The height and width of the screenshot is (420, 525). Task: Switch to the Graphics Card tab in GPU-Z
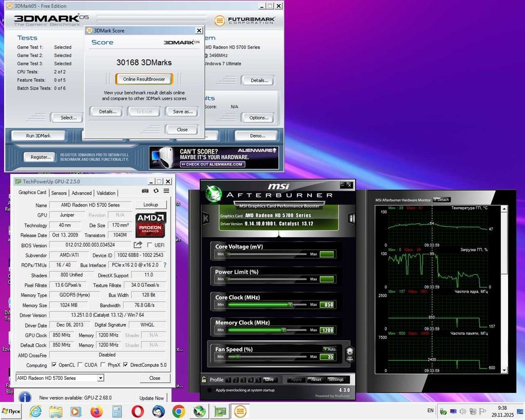tap(32, 193)
